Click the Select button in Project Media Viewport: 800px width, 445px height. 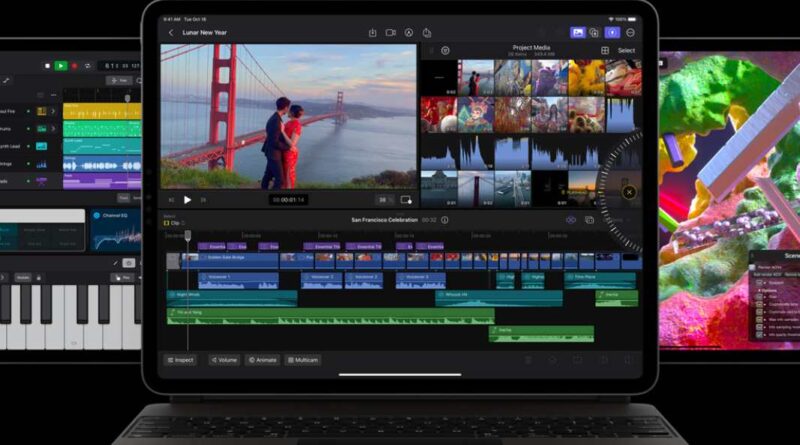click(626, 50)
